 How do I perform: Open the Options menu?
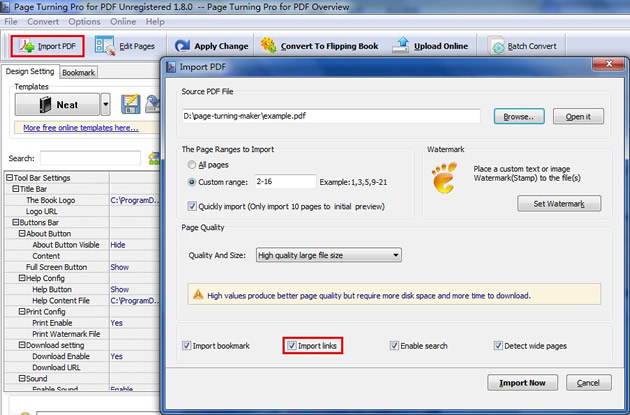pos(84,21)
